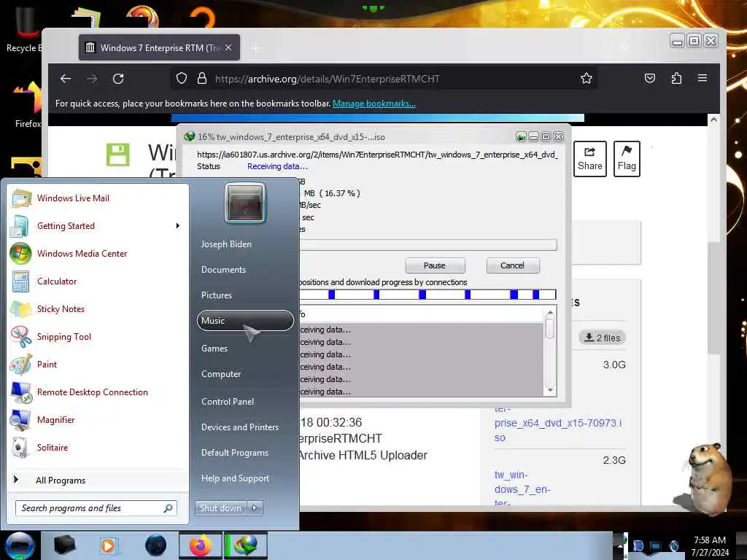Open Firefox extensions menu
Screen dimensions: 747x560
pos(676,78)
